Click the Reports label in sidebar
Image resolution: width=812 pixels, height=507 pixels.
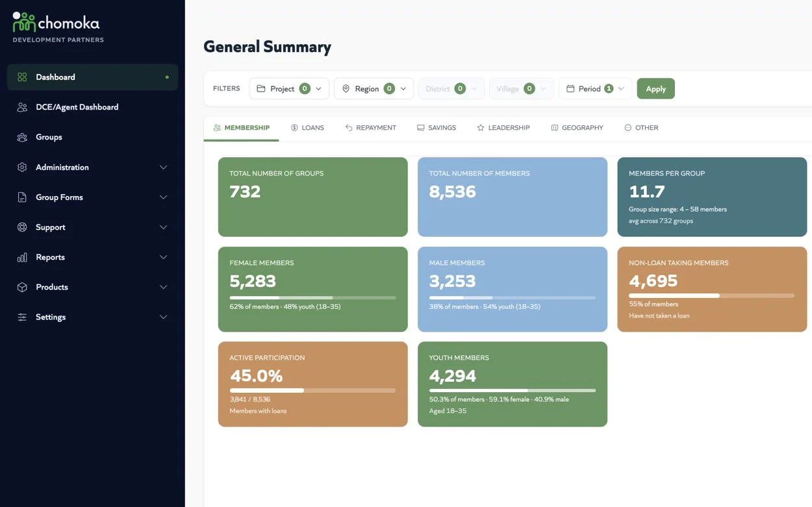(50, 257)
